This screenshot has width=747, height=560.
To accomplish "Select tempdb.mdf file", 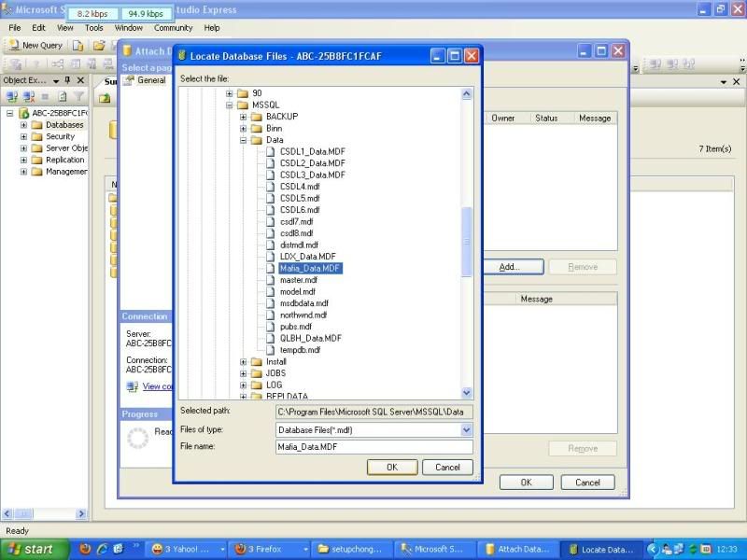I will click(x=300, y=350).
